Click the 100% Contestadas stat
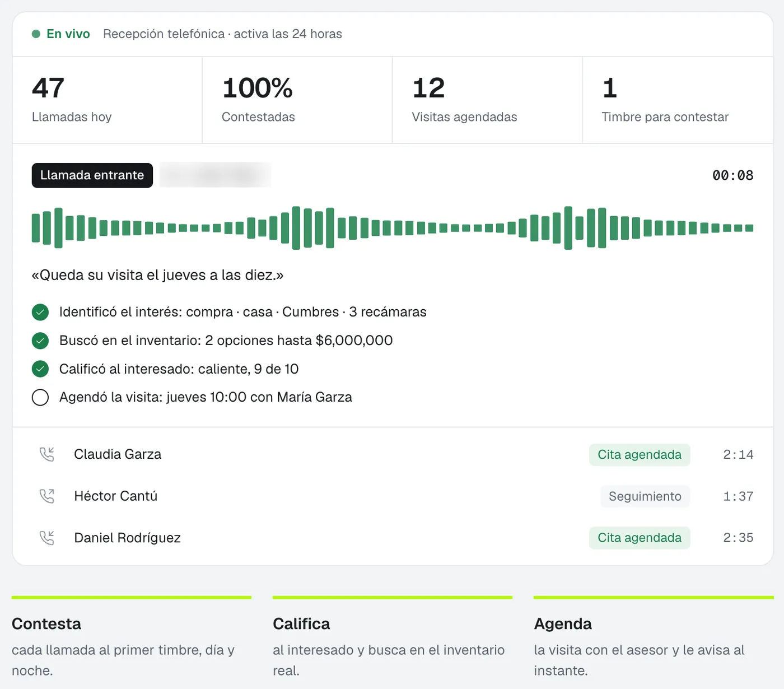784x689 pixels. [297, 100]
